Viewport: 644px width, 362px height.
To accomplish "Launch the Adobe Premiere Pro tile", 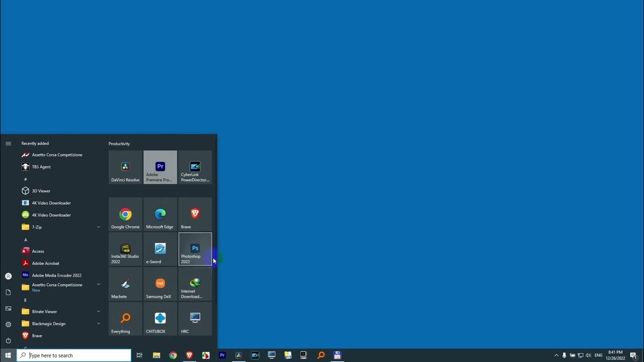I will (x=160, y=167).
